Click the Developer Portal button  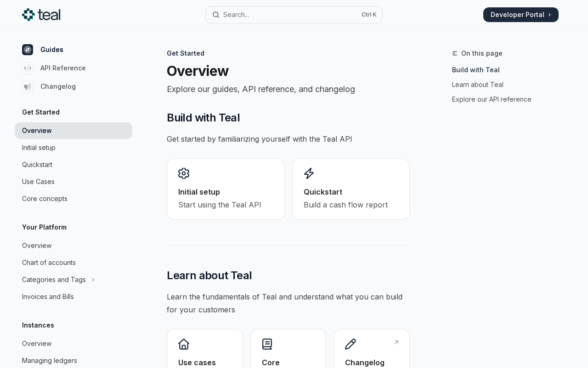coord(521,15)
